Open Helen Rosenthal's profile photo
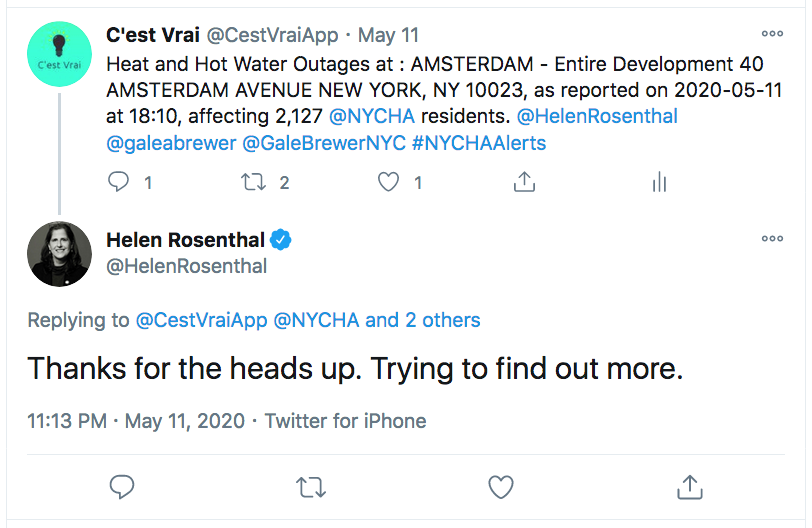Image resolution: width=812 pixels, height=528 pixels. tap(59, 253)
